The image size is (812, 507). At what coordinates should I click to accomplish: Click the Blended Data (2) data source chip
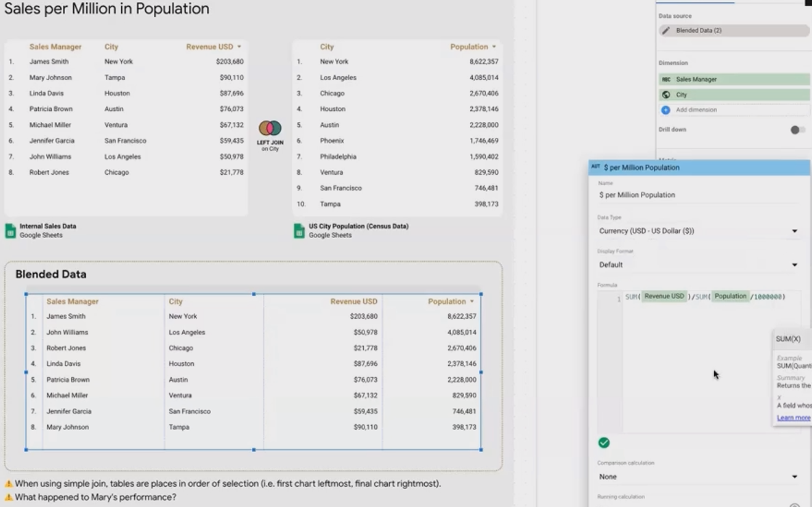point(734,30)
